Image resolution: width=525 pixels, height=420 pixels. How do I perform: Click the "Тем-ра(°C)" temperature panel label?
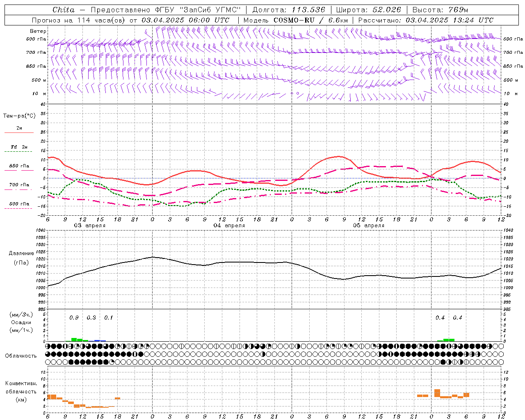tap(19, 116)
